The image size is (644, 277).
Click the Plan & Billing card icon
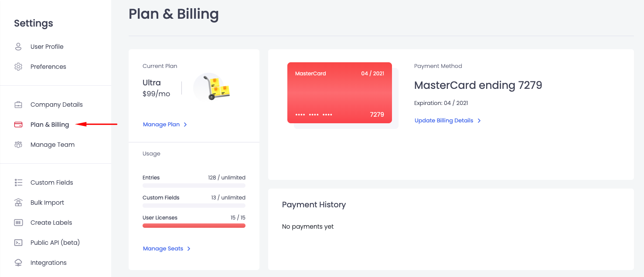point(18,125)
